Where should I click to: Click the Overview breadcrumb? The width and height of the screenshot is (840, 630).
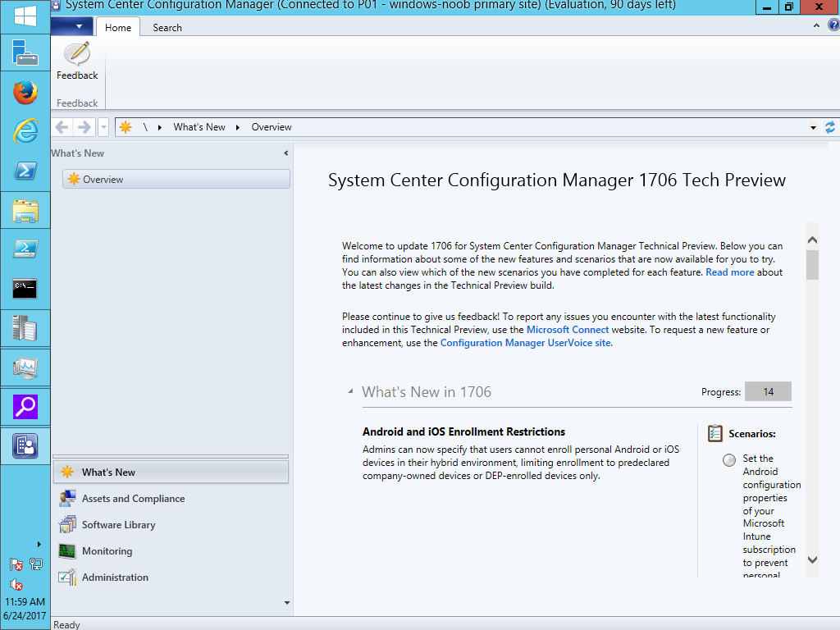coord(271,127)
